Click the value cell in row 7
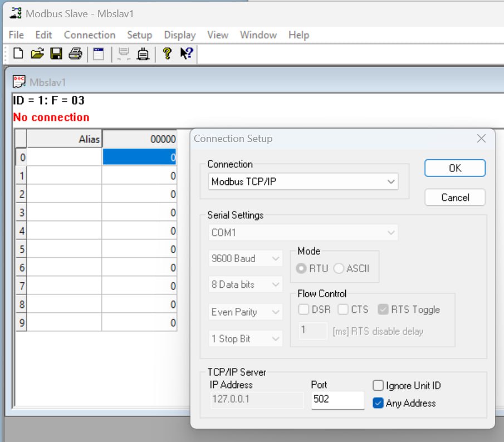Screen dimensions: 504x442 point(139,286)
